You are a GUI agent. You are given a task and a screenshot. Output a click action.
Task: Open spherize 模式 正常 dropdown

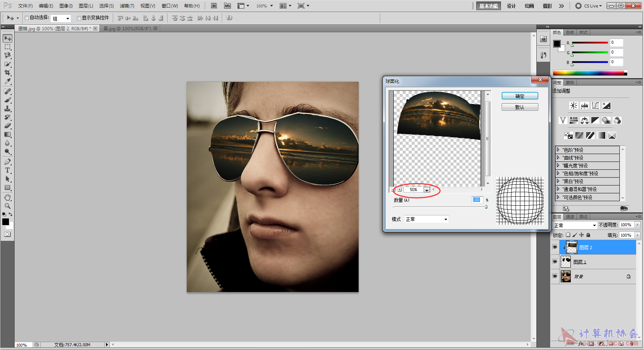point(426,219)
